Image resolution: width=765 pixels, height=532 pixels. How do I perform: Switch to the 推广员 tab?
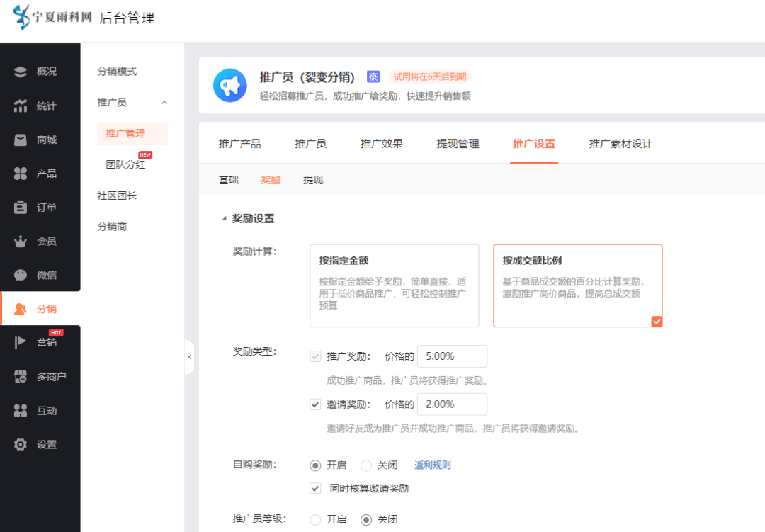pyautogui.click(x=310, y=144)
